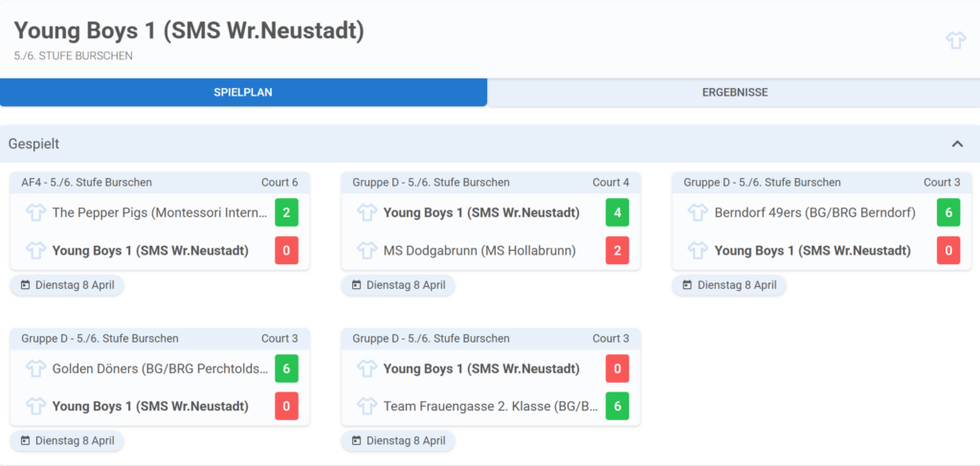Click the green score 4 badge
Viewport: 980px width, 466px height.
click(617, 212)
